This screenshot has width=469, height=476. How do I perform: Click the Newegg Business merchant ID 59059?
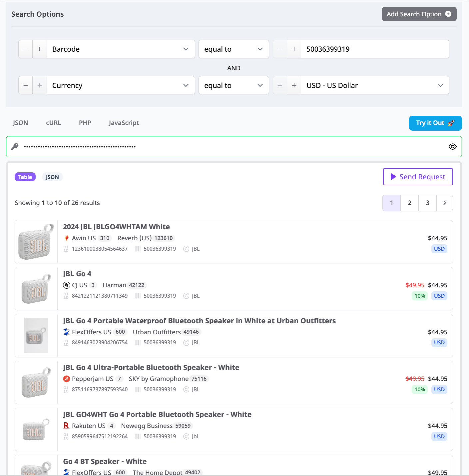pyautogui.click(x=183, y=426)
